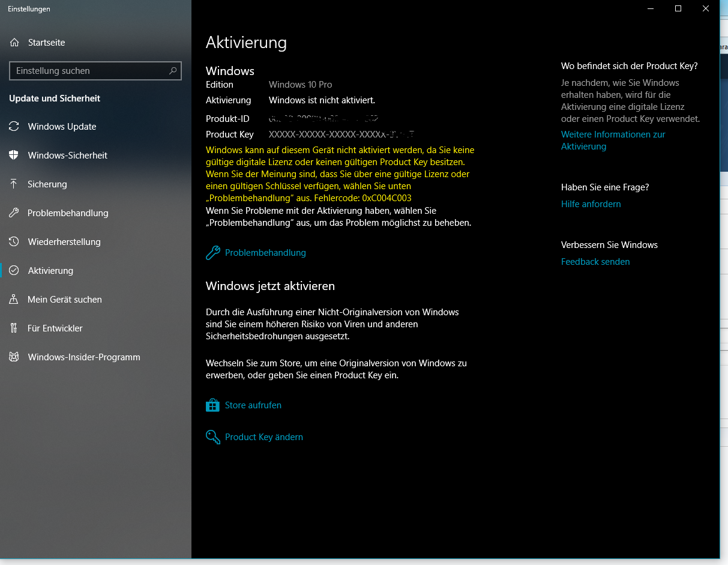Click the Windows Update sync icon

pyautogui.click(x=14, y=127)
